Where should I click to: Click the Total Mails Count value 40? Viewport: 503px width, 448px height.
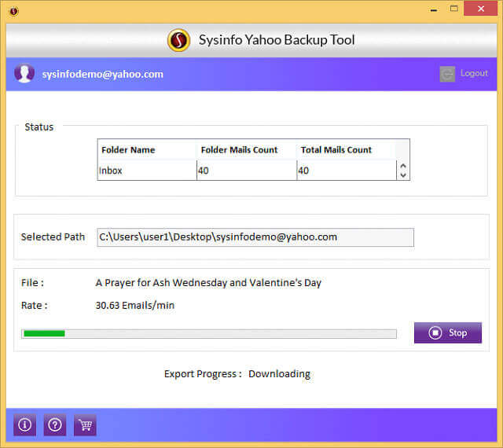(x=303, y=171)
